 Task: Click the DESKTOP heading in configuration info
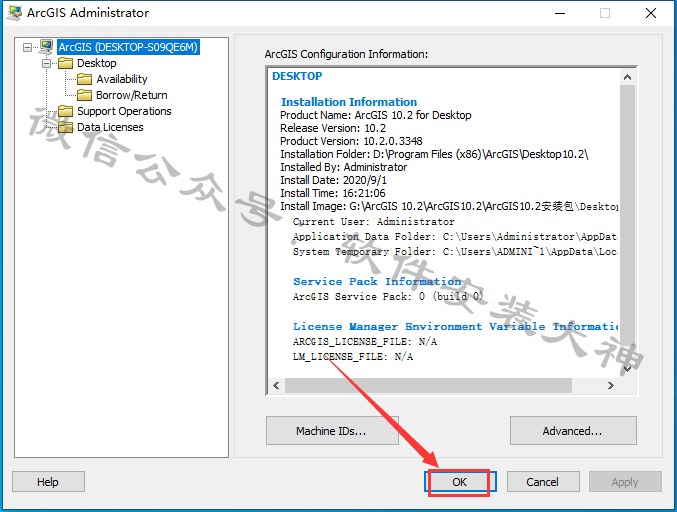coord(297,76)
